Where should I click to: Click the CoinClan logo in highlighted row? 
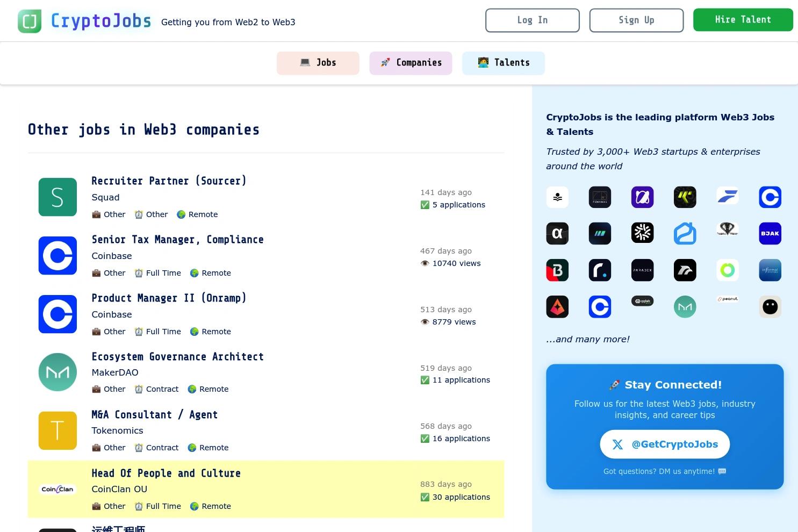point(57,489)
